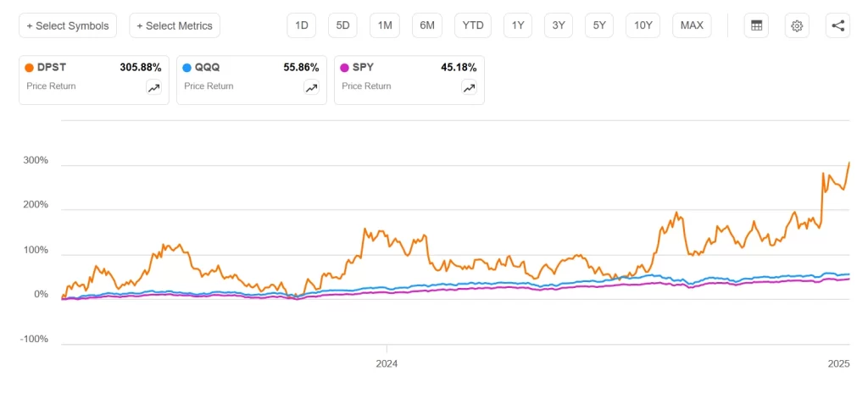This screenshot has width=868, height=393.
Task: Click the DPST line's peak at chart end
Action: tap(849, 163)
